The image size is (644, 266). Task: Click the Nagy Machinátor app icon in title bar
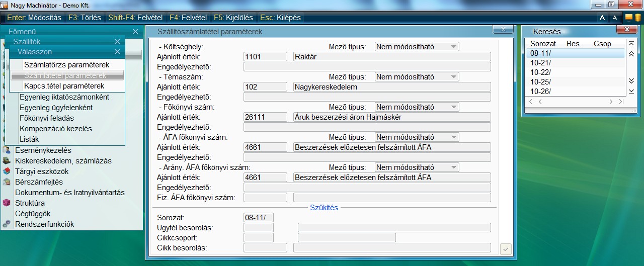[5, 5]
